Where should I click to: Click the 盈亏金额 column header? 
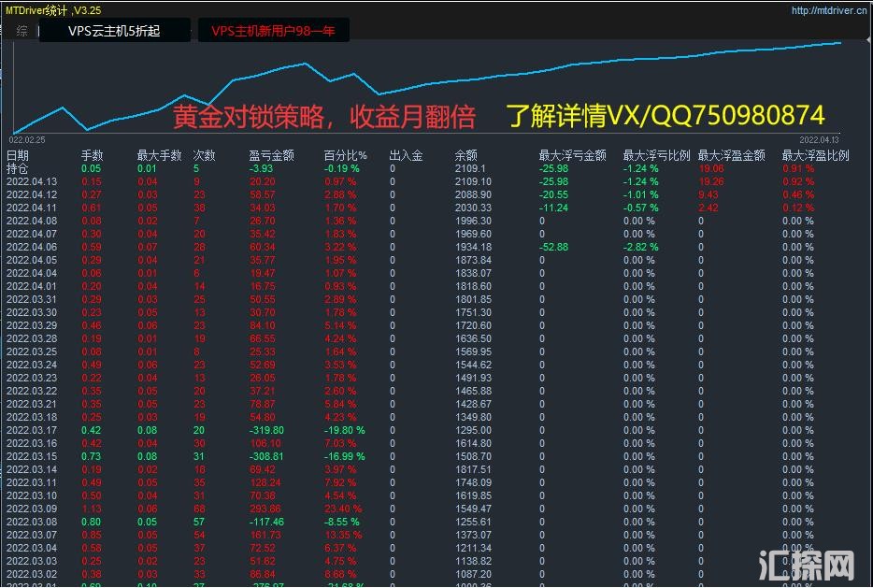tap(271, 155)
